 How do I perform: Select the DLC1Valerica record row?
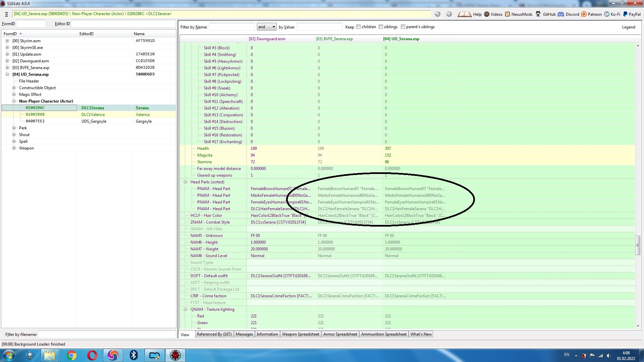tap(89, 115)
